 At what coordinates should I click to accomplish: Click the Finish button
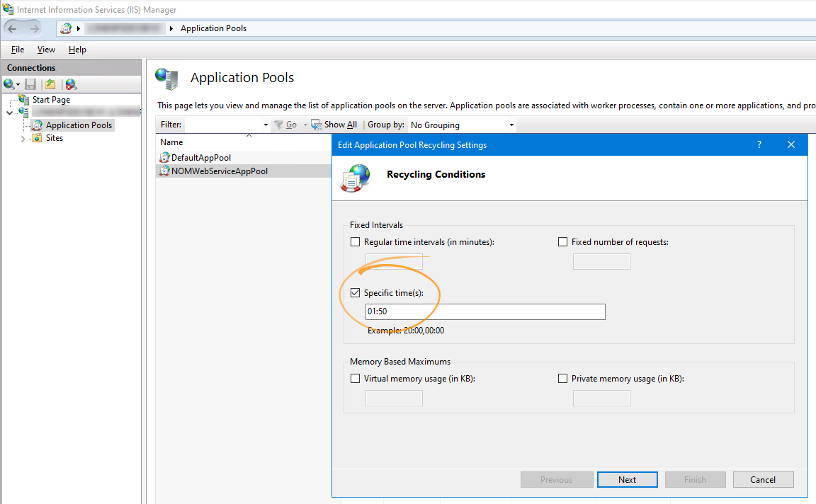(x=696, y=479)
